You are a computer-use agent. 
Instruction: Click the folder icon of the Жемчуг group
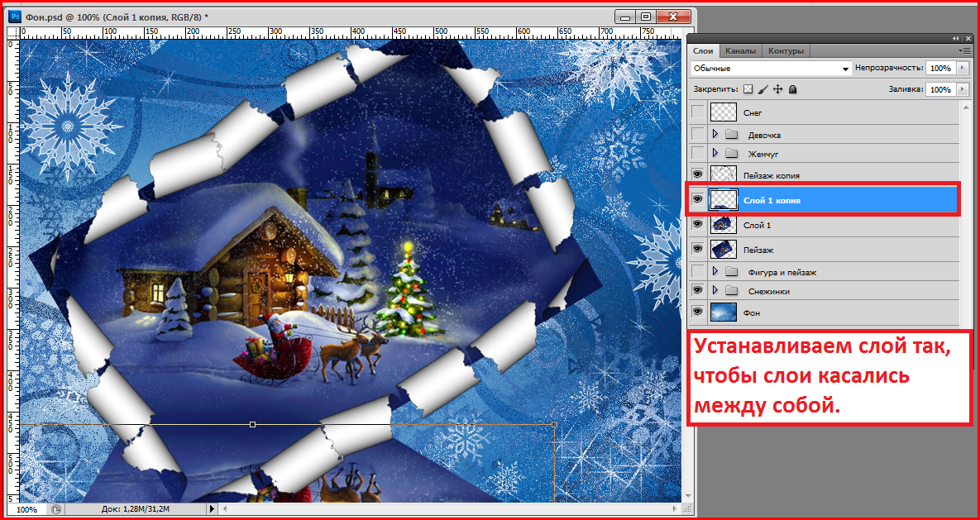(x=733, y=153)
